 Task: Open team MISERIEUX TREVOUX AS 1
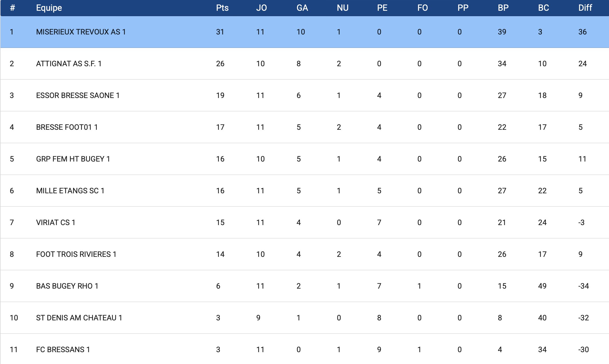click(81, 32)
